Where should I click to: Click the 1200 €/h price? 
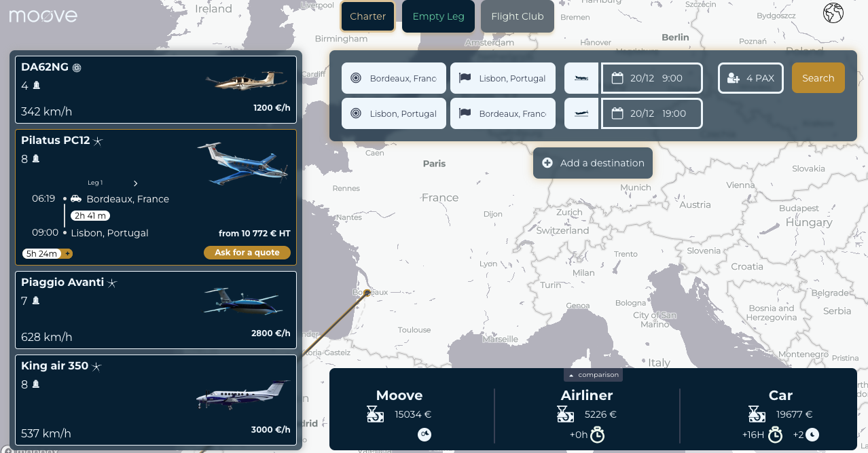click(x=272, y=107)
